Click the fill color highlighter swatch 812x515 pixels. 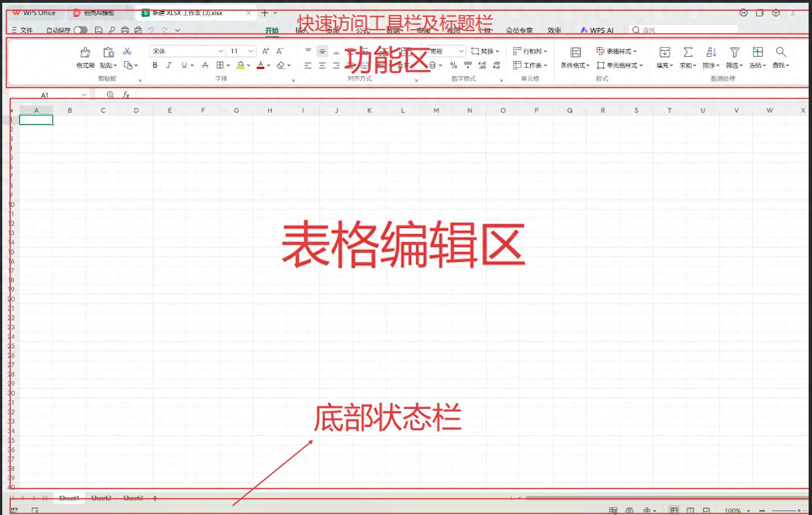240,65
